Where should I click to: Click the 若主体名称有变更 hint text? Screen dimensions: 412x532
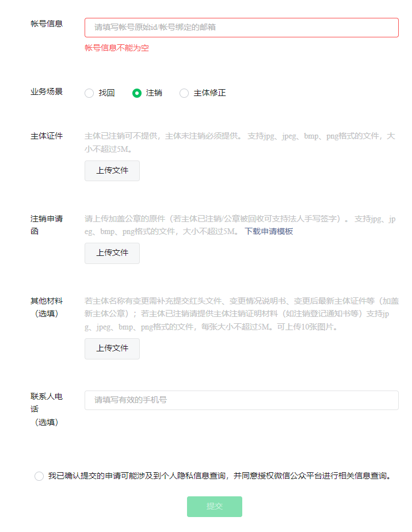coord(241,314)
